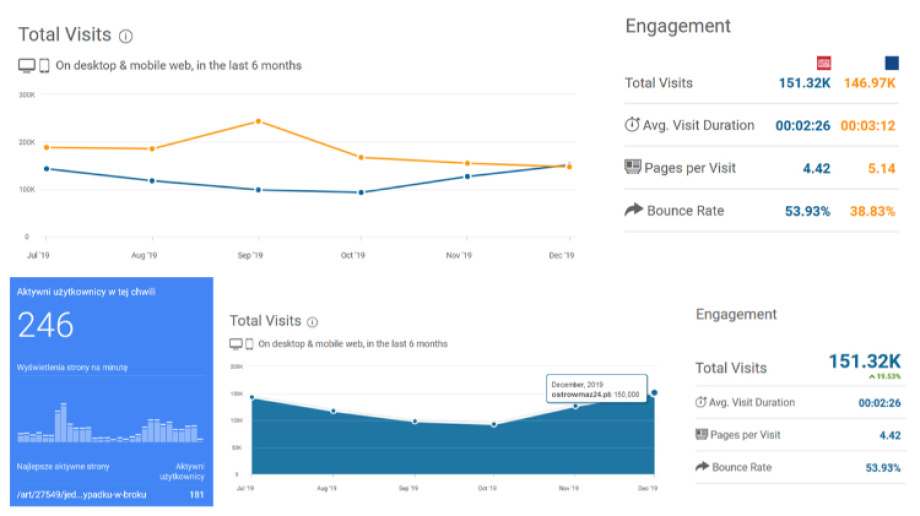Click info icon beside area chart Total Visits title

(312, 322)
